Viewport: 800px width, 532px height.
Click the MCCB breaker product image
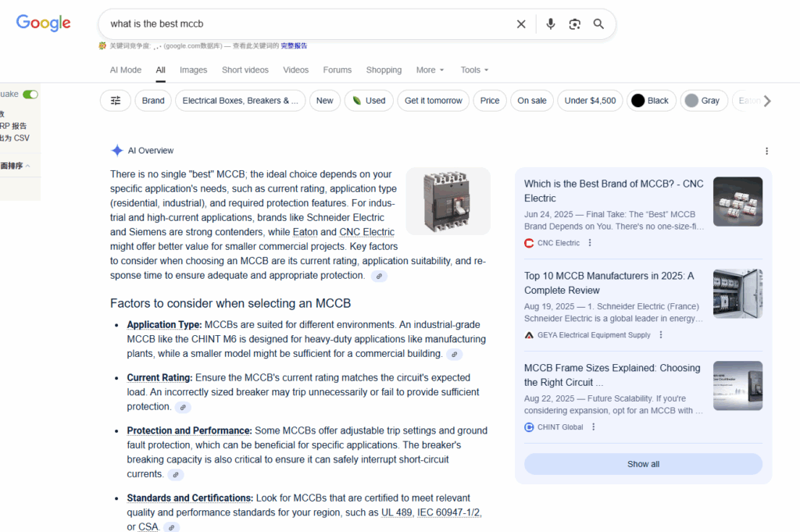click(x=448, y=201)
